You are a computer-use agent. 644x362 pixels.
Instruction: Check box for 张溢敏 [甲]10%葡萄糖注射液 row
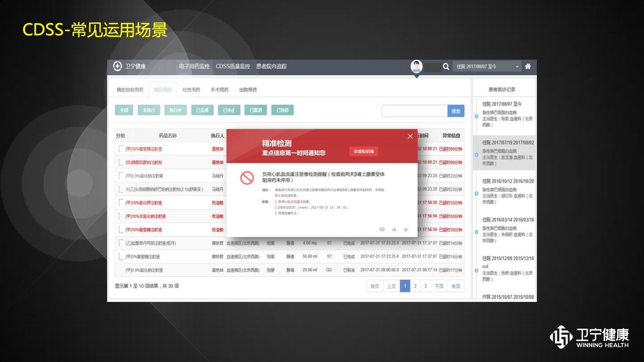pos(121,230)
